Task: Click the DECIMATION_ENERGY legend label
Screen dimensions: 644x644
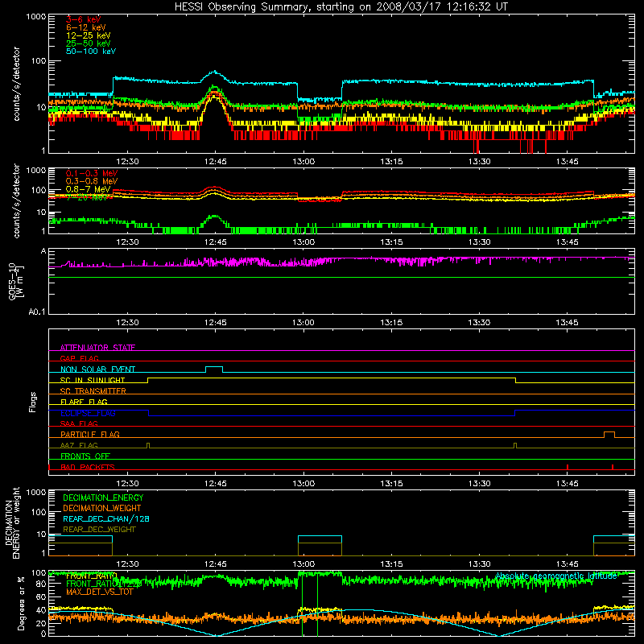Action: click(x=103, y=497)
